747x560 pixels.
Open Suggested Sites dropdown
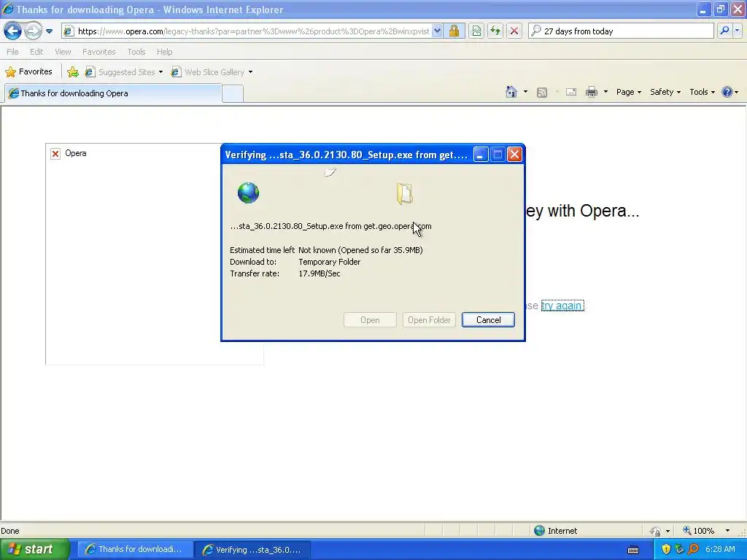point(124,72)
